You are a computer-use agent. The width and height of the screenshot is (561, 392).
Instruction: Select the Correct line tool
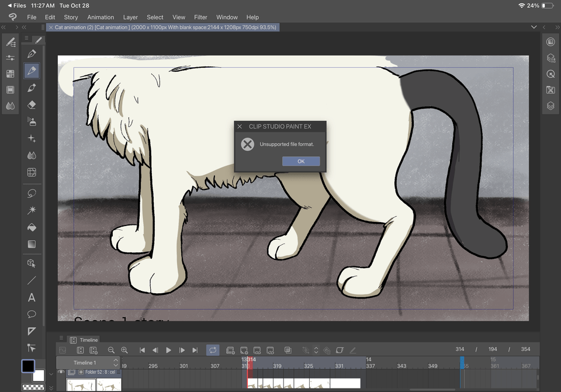coord(32,348)
